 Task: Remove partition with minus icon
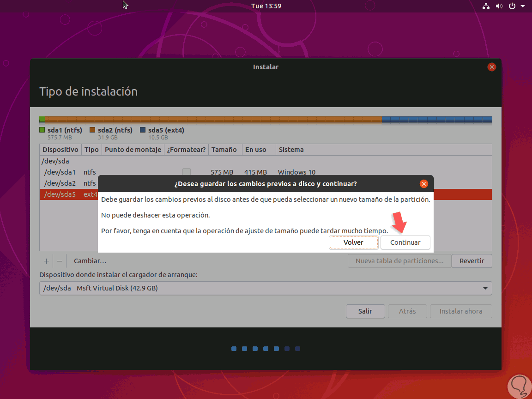pyautogui.click(x=60, y=261)
